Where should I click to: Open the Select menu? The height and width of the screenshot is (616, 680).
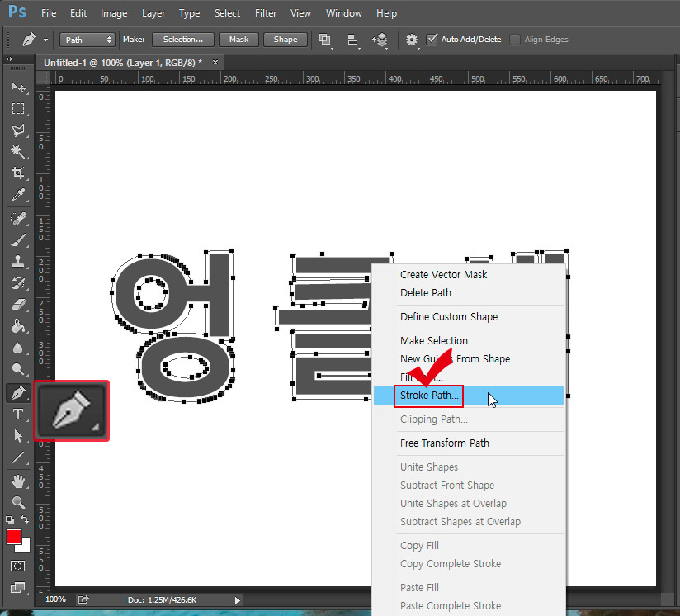(227, 13)
